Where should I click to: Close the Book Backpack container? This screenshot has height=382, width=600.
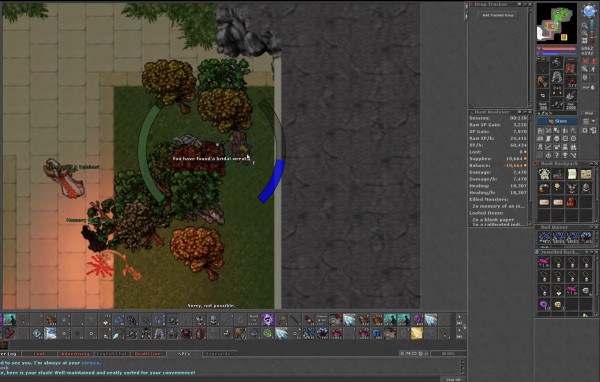(x=597, y=163)
